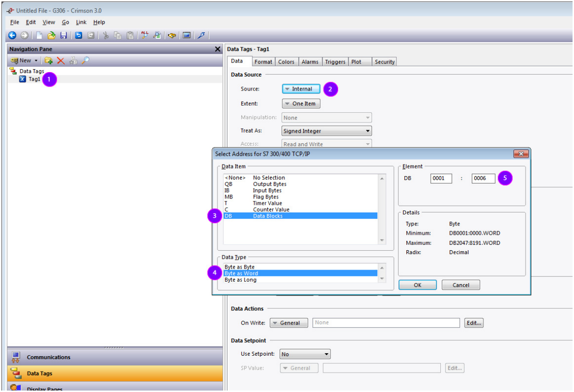Image resolution: width=574 pixels, height=392 pixels.
Task: Click the sort/rename 1-2 star icon
Action: [73, 60]
